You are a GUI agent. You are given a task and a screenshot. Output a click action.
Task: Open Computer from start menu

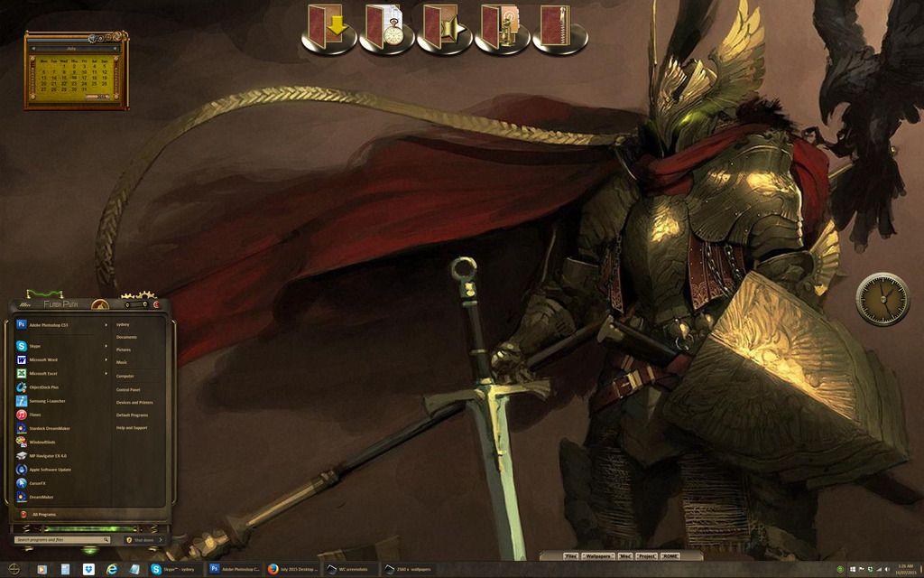point(125,377)
